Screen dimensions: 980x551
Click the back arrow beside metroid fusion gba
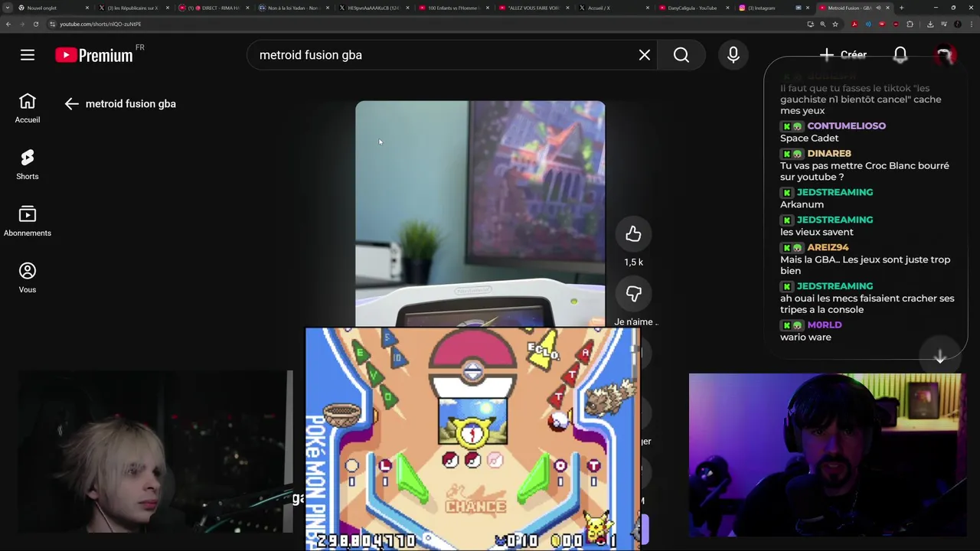click(x=72, y=104)
